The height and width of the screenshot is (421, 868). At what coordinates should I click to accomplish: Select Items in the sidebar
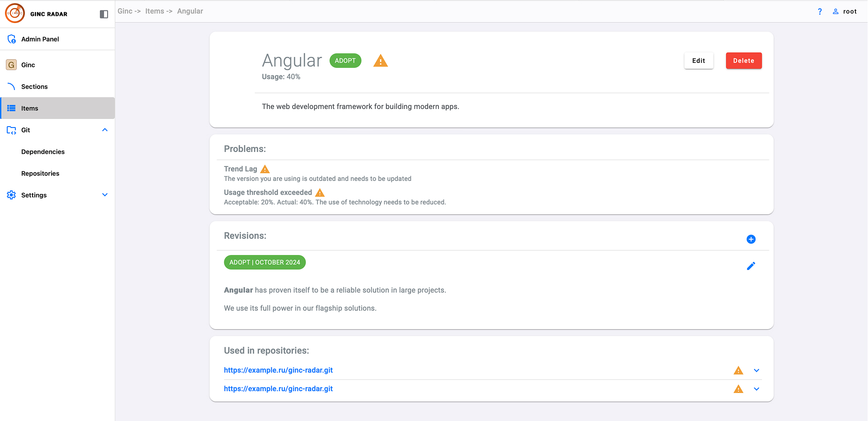click(x=57, y=108)
